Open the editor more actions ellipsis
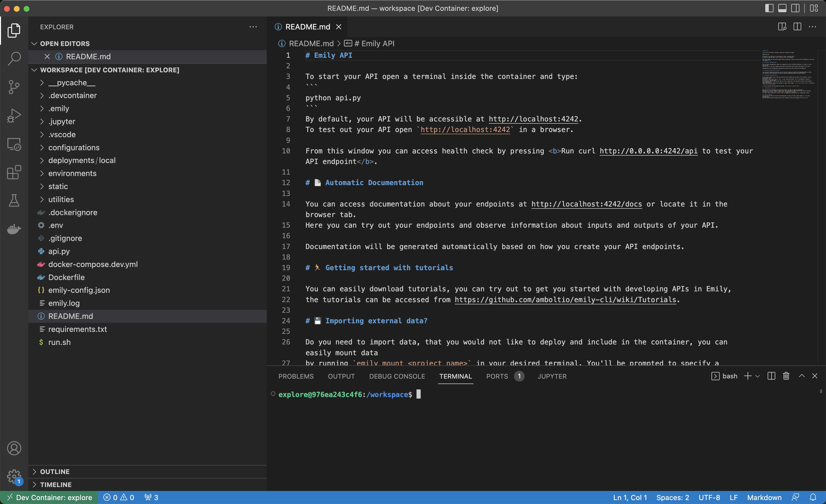This screenshot has height=504, width=826. [812, 27]
